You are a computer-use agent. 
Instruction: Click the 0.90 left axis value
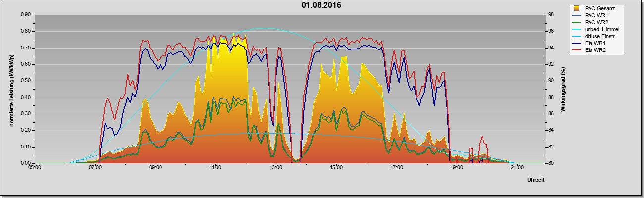[x=26, y=15]
